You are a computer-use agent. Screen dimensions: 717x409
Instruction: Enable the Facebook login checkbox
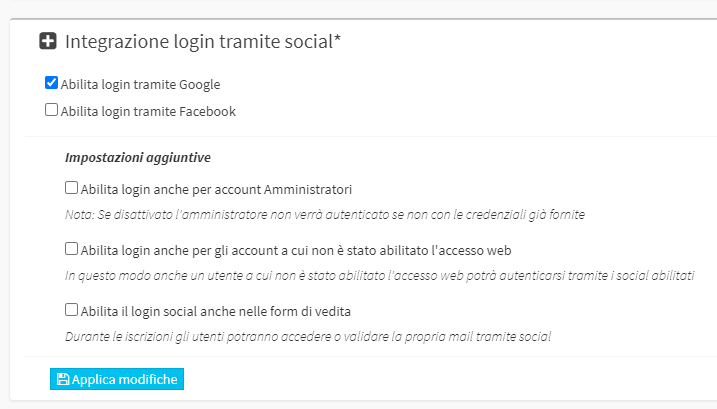[51, 110]
